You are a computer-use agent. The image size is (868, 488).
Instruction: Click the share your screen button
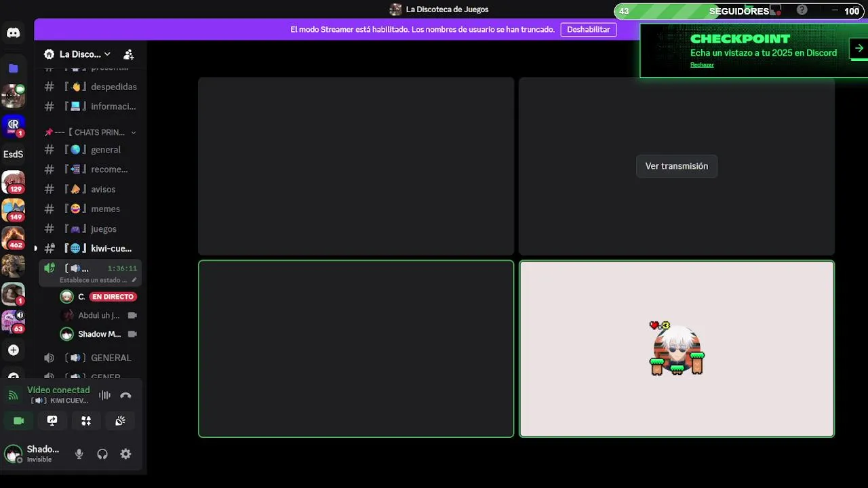click(52, 421)
